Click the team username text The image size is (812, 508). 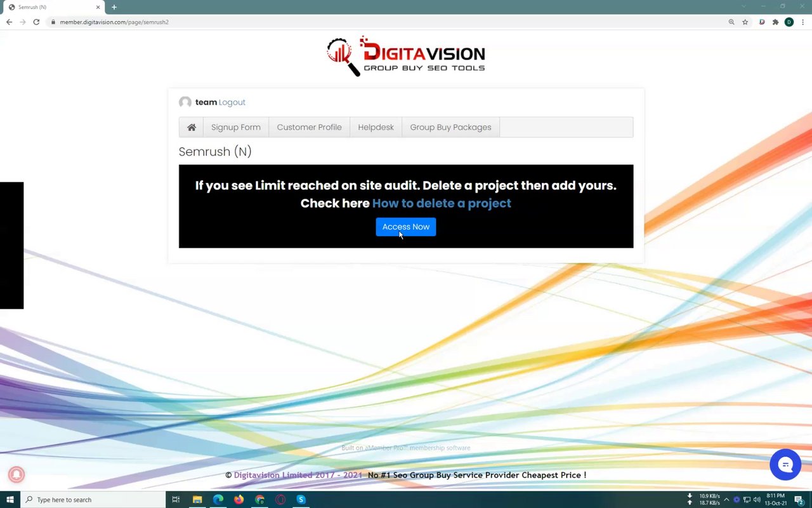coord(206,102)
